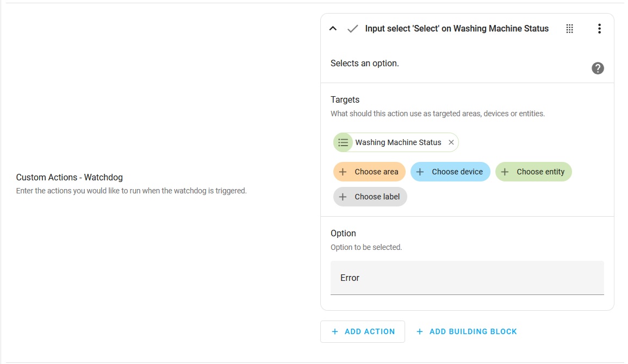This screenshot has width=628, height=364.
Task: Remove the Washing Machine Status target
Action: click(x=451, y=142)
